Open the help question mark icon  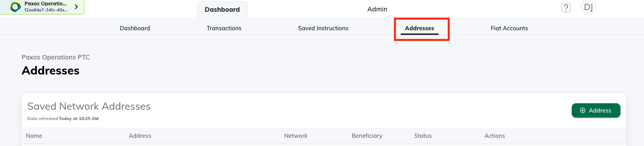pos(566,8)
